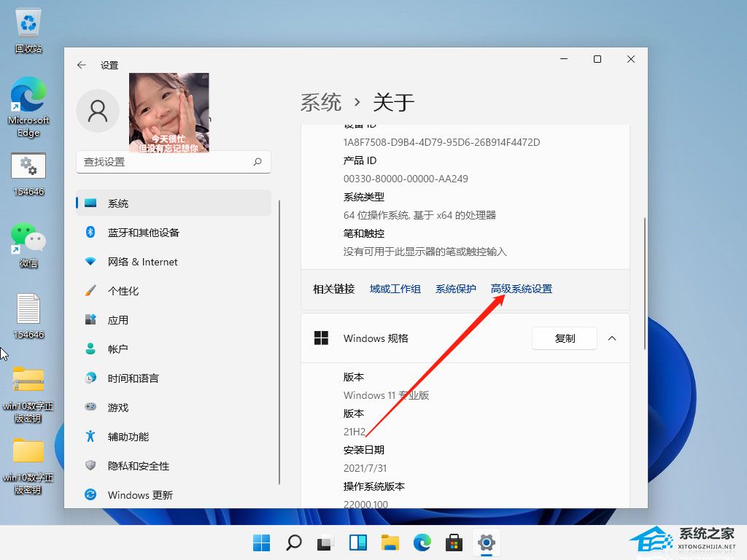747x560 pixels.
Task: Navigate to System in breadcrumb header
Action: (320, 102)
